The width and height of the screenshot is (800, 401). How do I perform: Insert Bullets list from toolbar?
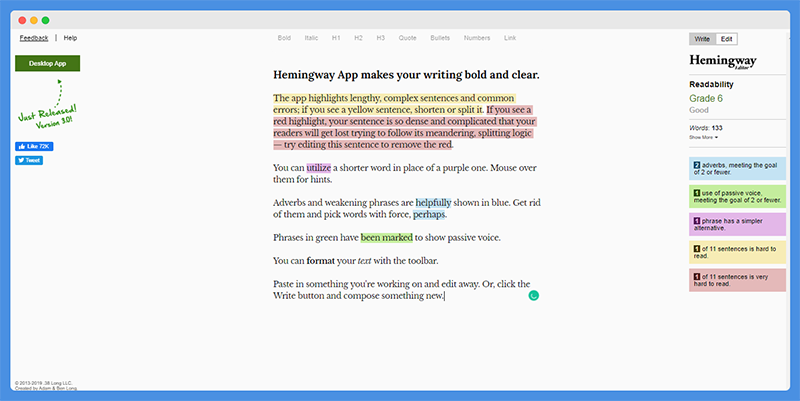point(440,38)
